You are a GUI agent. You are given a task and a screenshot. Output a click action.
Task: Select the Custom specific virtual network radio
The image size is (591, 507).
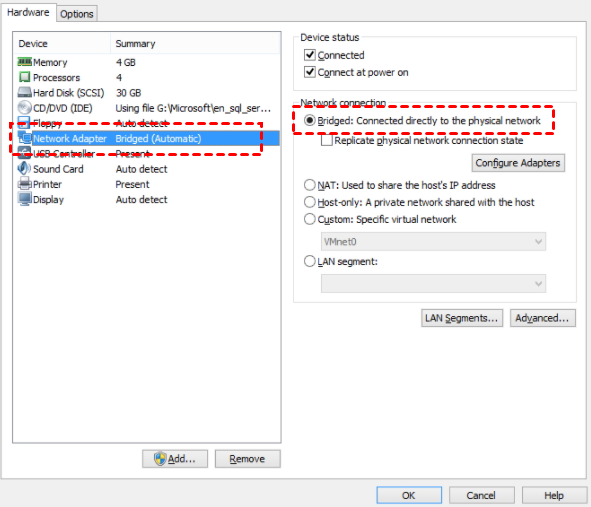[309, 219]
